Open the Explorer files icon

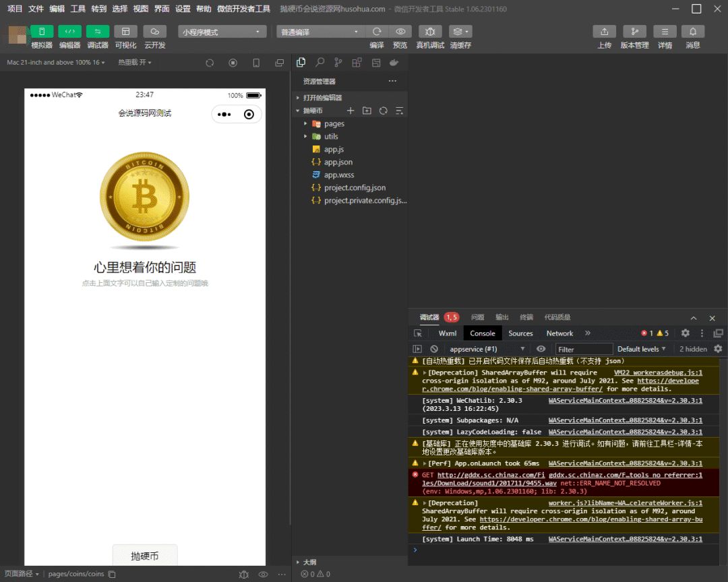tap(301, 62)
